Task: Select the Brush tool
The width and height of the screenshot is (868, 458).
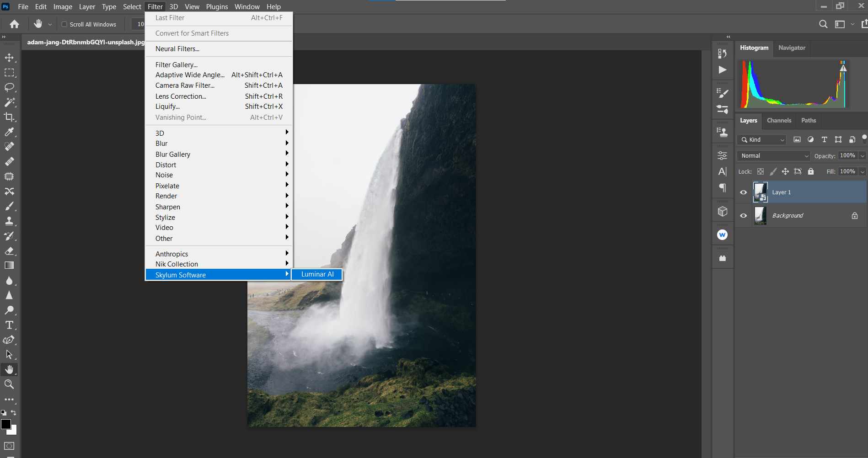Action: point(9,206)
